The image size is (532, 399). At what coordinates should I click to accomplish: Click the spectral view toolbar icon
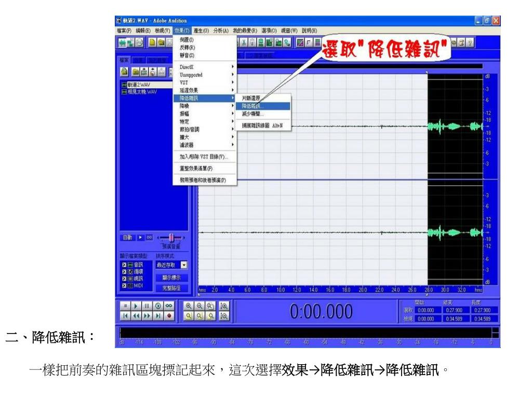[300, 43]
